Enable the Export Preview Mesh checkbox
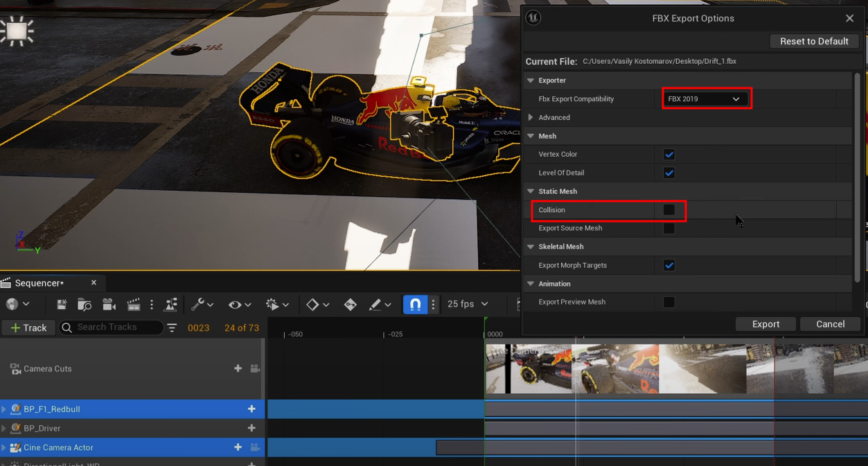 point(668,302)
